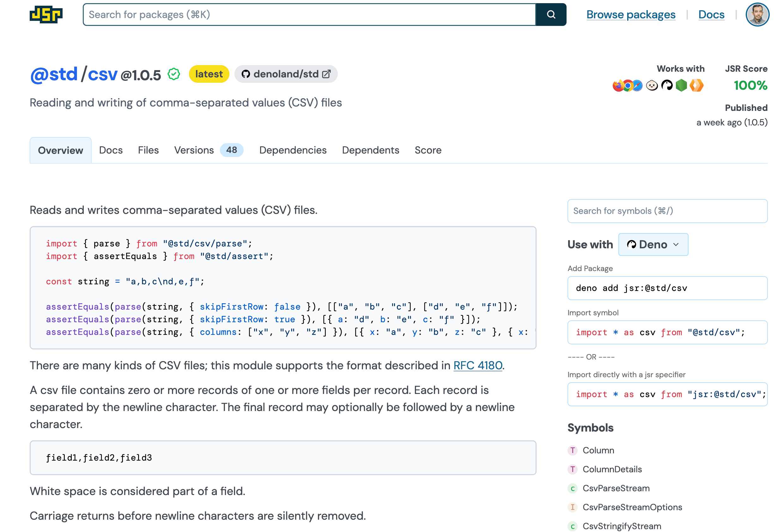The height and width of the screenshot is (532, 783).
Task: Click the 'a week ago (1.0.5)' published text
Action: 732,122
